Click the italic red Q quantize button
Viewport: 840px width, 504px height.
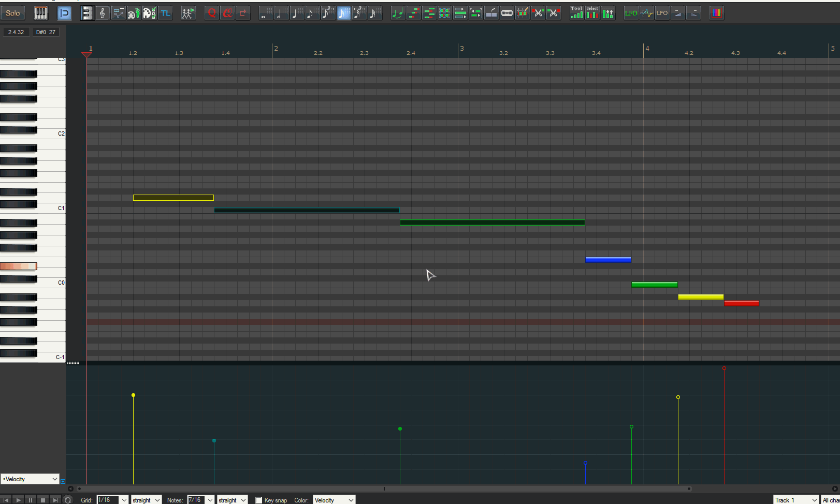tap(227, 13)
